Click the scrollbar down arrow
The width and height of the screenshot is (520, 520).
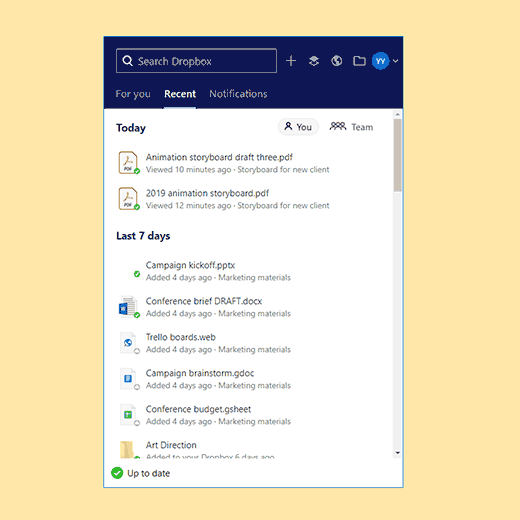coord(397,453)
